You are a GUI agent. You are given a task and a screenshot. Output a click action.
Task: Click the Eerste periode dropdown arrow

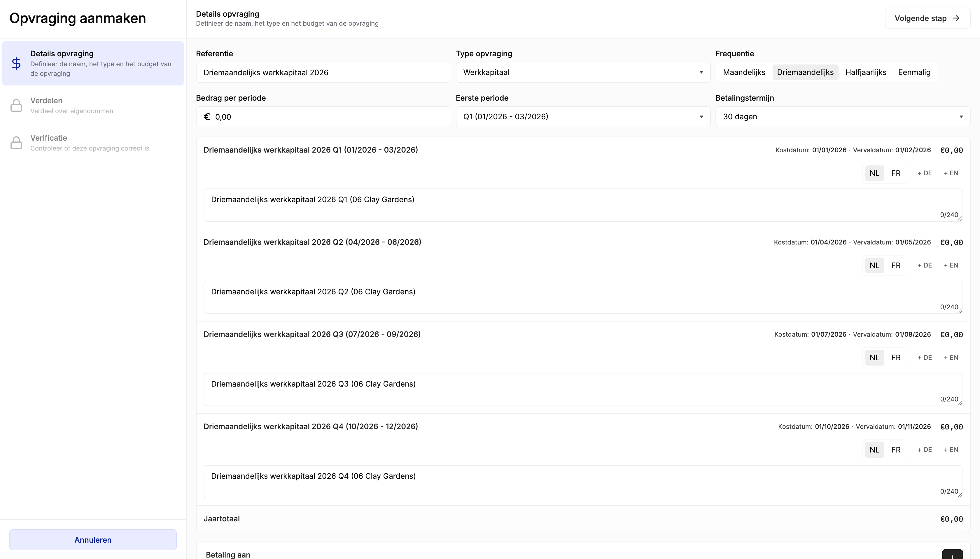701,117
